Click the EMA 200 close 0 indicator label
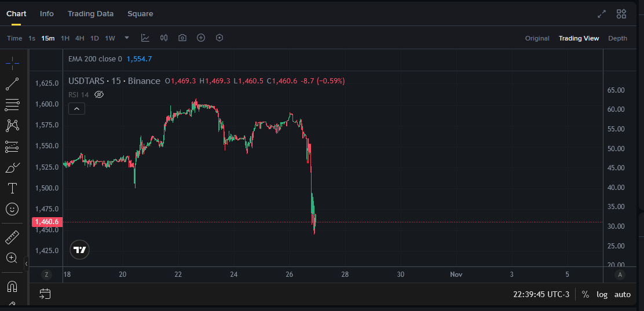Screen dimensions: 644x311 click(96, 58)
